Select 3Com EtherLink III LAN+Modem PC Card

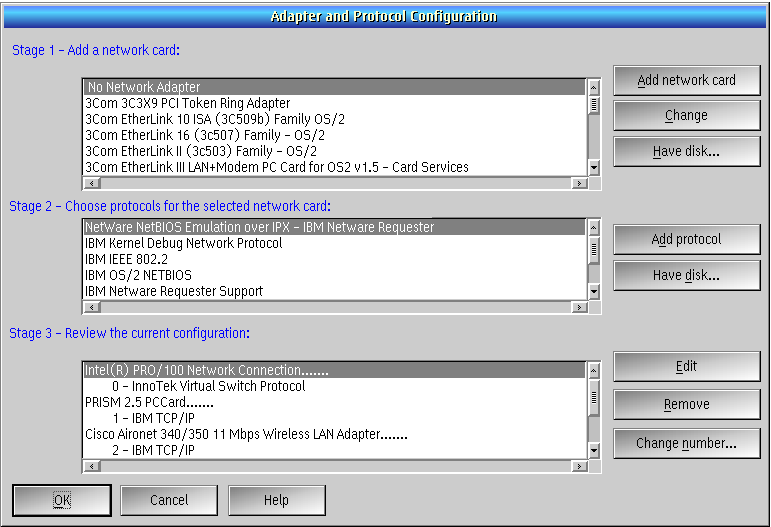point(334,167)
